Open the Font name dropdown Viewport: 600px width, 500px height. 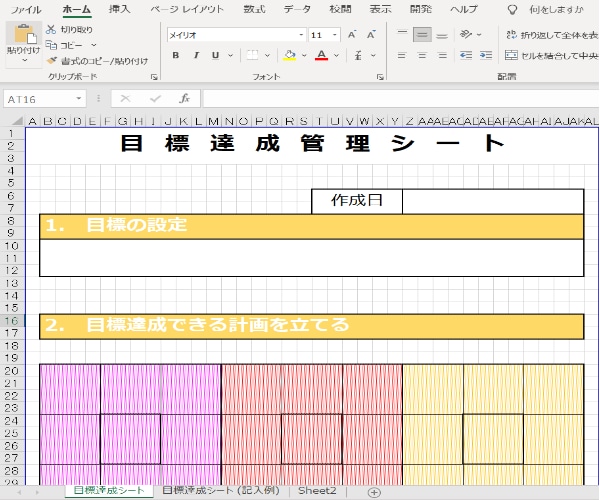pyautogui.click(x=301, y=35)
